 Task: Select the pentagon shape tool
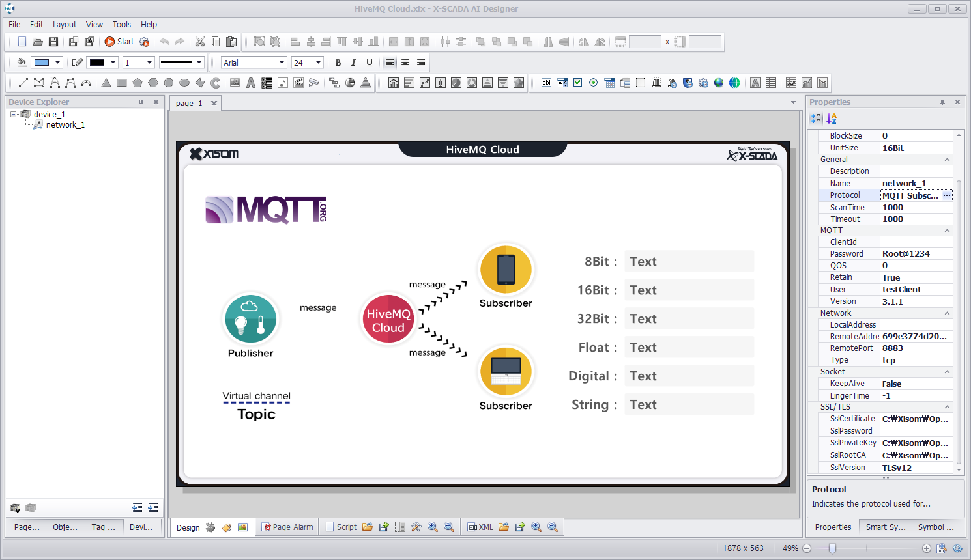point(138,83)
